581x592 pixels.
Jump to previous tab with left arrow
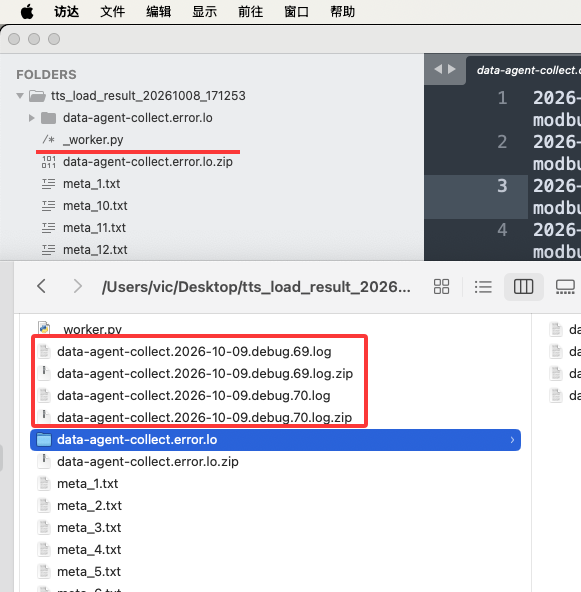click(x=438, y=69)
